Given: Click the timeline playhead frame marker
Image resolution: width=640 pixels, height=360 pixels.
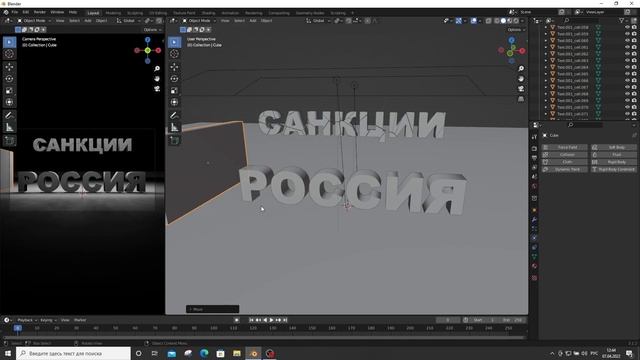Looking at the screenshot, I should click(18, 328).
